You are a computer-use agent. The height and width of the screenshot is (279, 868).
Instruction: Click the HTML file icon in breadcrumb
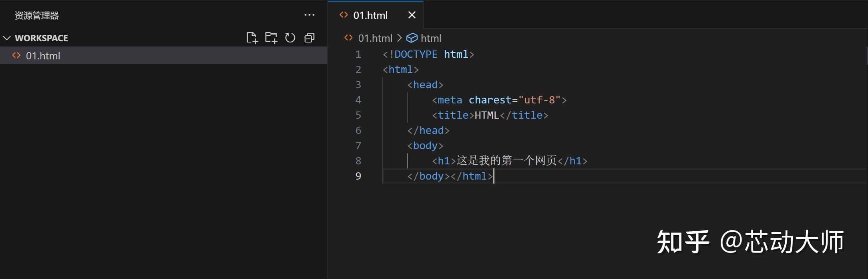[x=349, y=38]
